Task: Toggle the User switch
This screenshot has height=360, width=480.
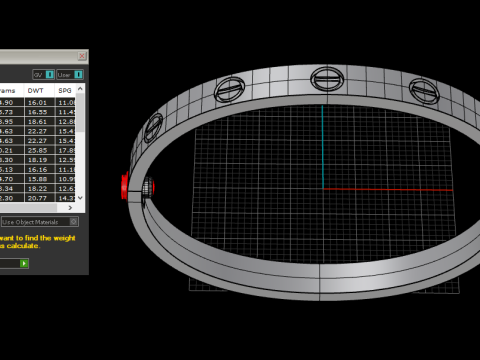Action: point(70,75)
